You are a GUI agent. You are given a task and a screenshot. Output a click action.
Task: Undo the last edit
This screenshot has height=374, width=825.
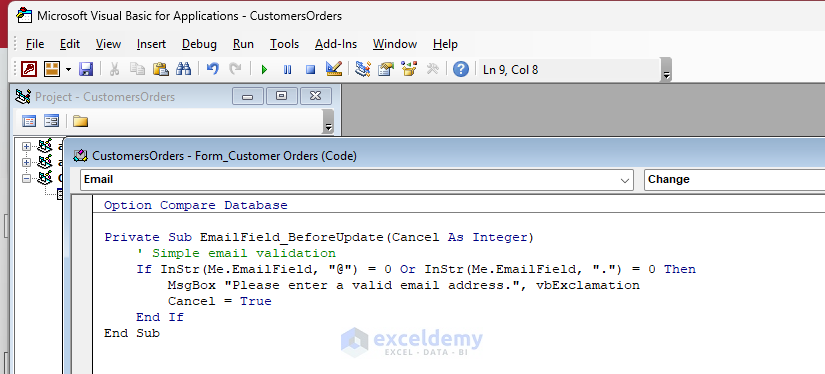coord(213,69)
